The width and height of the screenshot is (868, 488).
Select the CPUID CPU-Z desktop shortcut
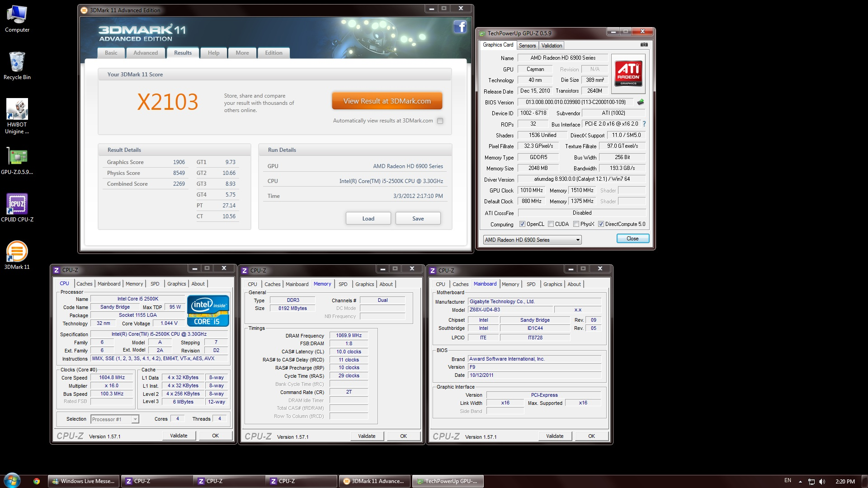pyautogui.click(x=17, y=208)
